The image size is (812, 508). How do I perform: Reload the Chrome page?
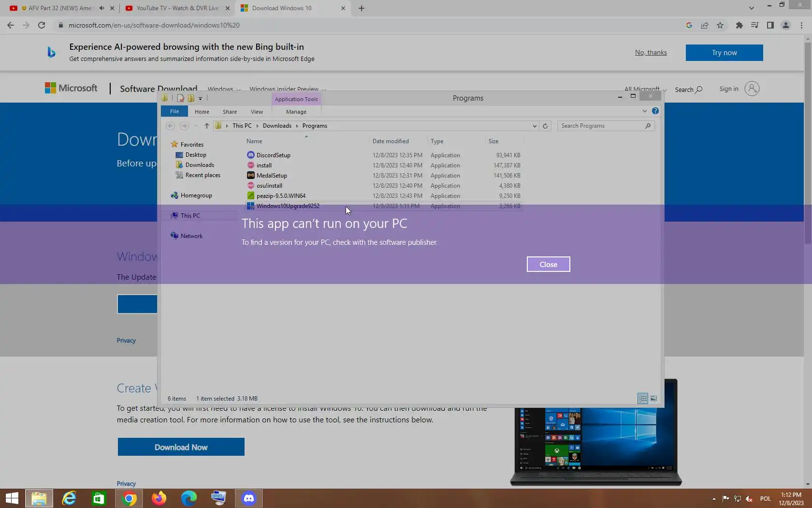pos(42,25)
